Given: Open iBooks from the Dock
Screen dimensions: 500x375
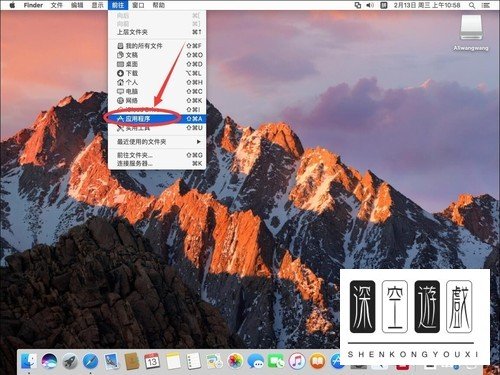Looking at the screenshot, I should [318, 362].
